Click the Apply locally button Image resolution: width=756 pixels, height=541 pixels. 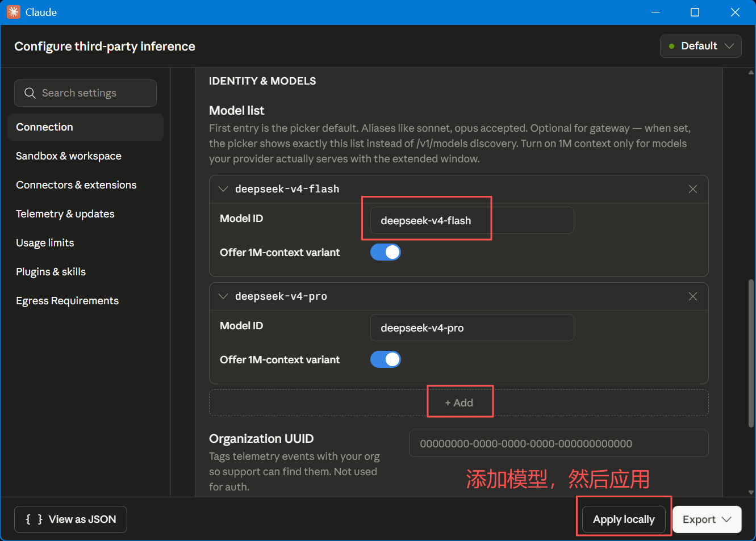(624, 519)
